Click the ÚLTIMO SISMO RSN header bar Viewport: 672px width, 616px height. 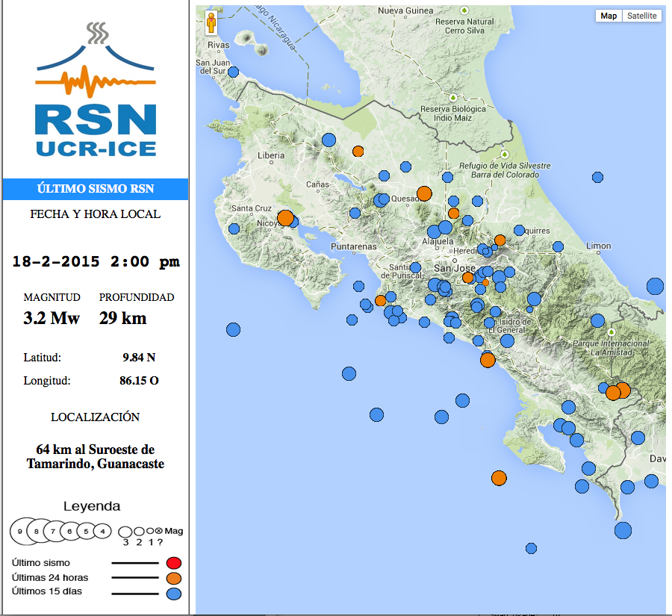(96, 190)
